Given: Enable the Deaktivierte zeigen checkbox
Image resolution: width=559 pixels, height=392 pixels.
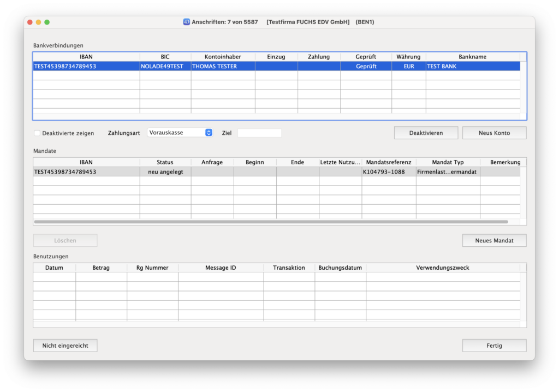Looking at the screenshot, I should (37, 133).
